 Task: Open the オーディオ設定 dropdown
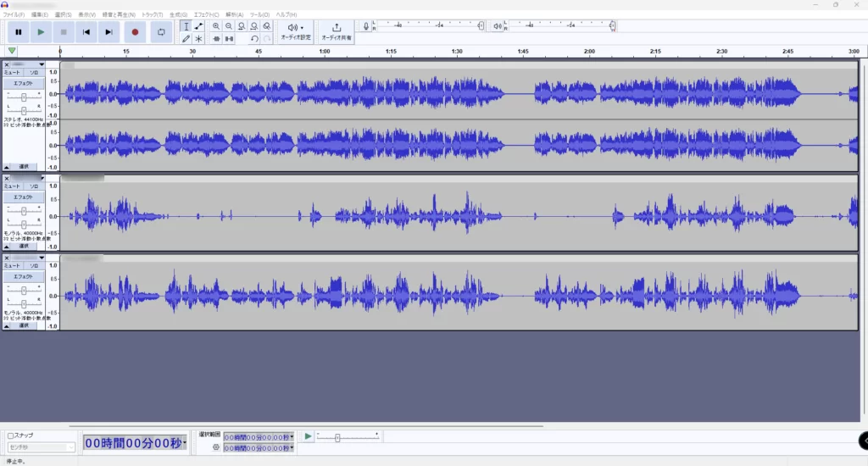point(295,32)
